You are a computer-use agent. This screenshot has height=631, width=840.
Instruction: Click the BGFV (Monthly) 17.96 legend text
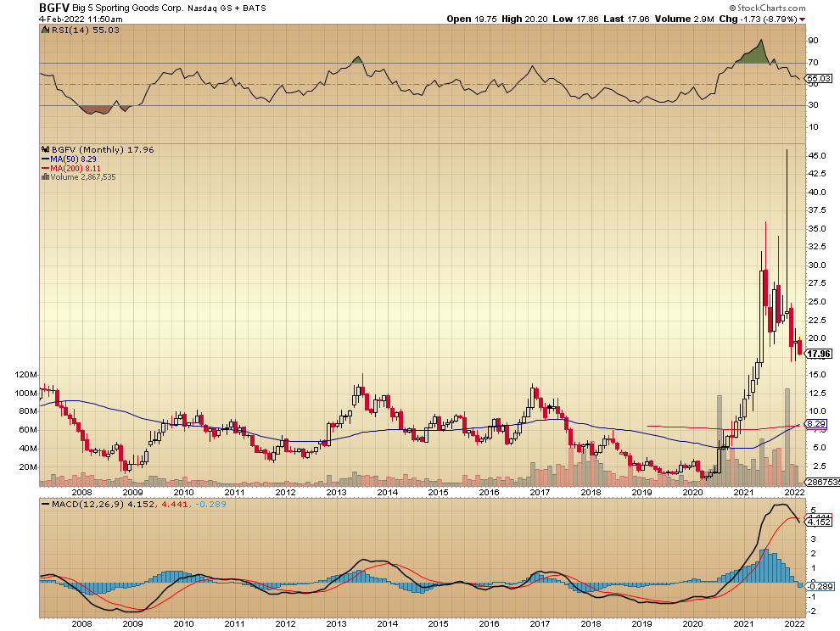pos(103,150)
